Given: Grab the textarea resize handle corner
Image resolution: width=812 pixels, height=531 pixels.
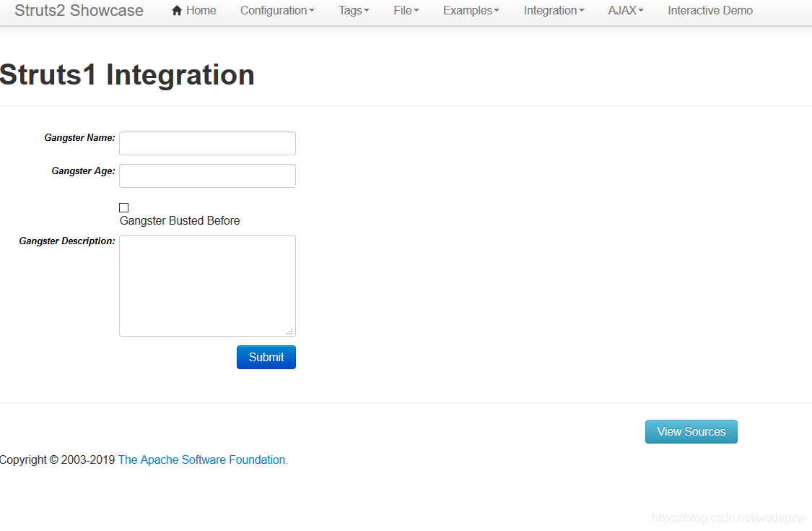Looking at the screenshot, I should click(290, 332).
